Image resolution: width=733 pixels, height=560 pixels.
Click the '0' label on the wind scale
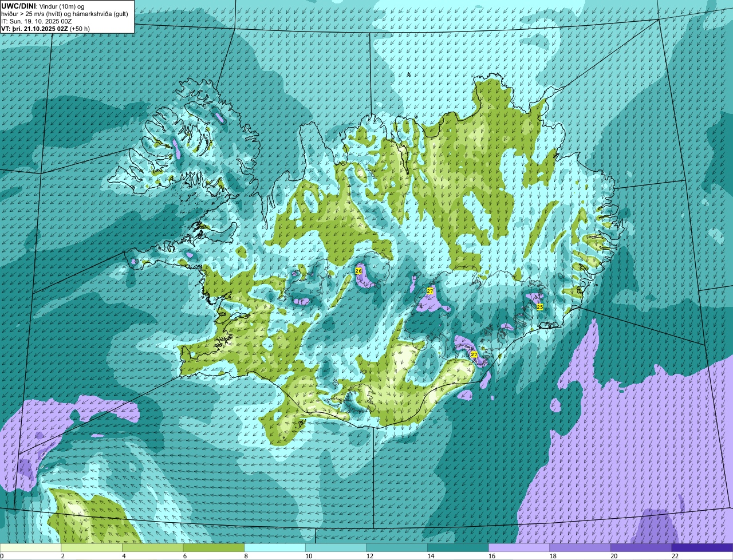(x=2, y=556)
